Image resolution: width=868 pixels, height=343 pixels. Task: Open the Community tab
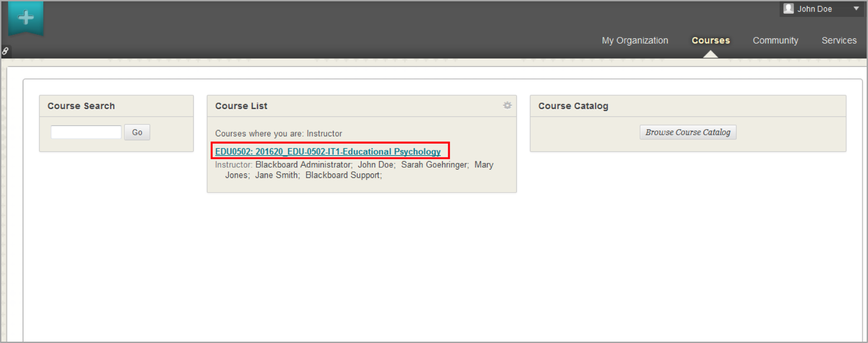click(775, 40)
